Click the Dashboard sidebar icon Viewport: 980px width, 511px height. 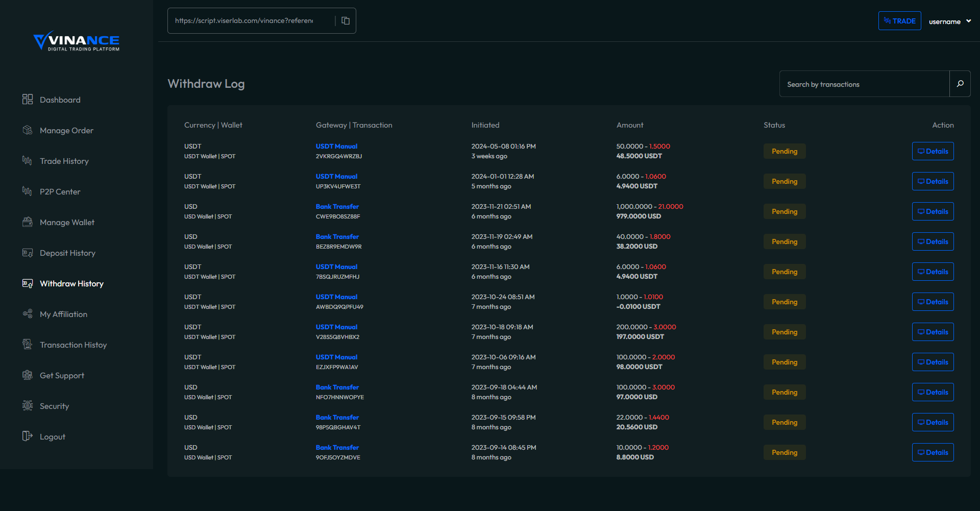[x=28, y=100]
